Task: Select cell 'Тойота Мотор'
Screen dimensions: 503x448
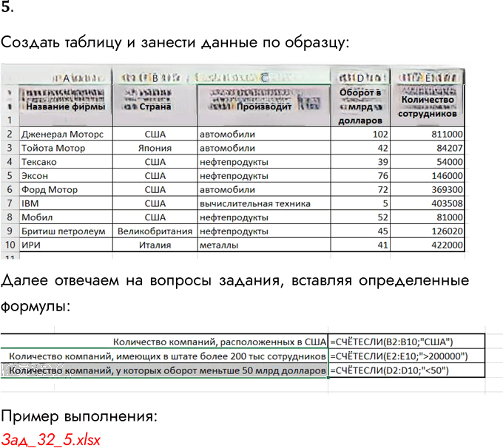Action: [x=66, y=148]
